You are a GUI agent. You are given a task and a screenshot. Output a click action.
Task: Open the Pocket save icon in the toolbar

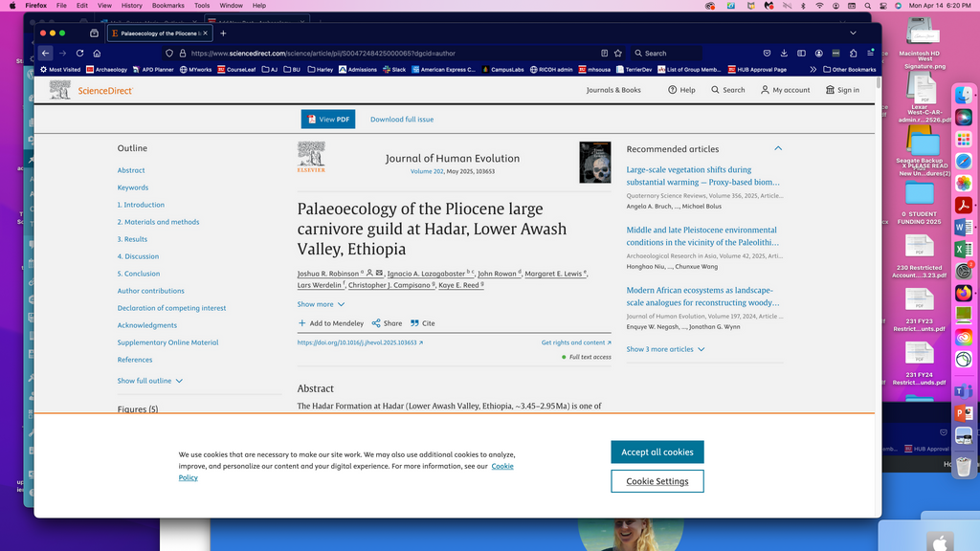pyautogui.click(x=767, y=54)
